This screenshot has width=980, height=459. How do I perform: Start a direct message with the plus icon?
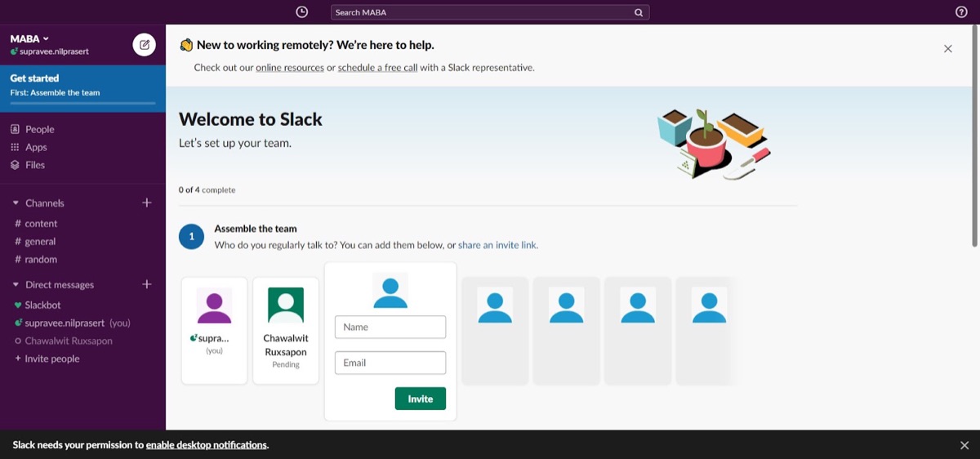147,284
